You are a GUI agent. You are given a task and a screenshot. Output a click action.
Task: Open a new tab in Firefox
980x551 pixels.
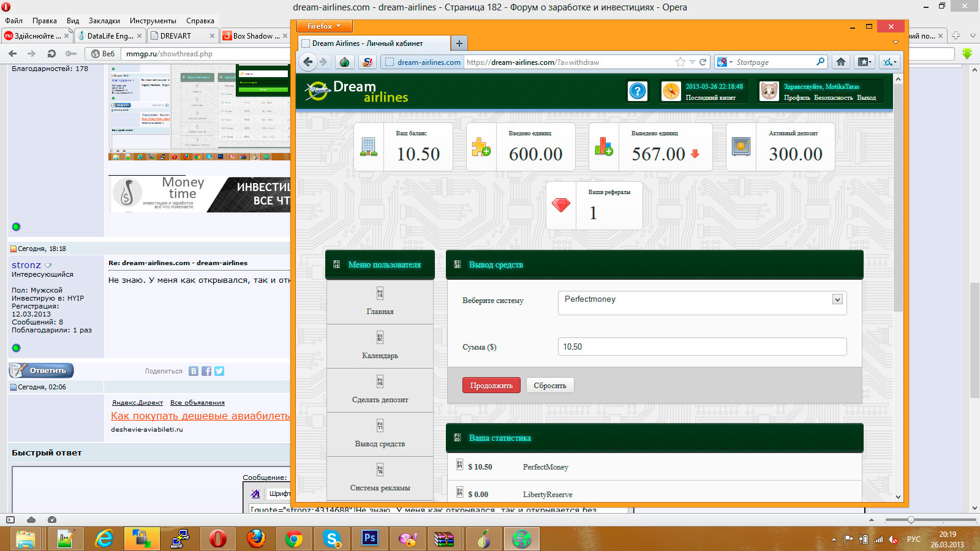459,43
